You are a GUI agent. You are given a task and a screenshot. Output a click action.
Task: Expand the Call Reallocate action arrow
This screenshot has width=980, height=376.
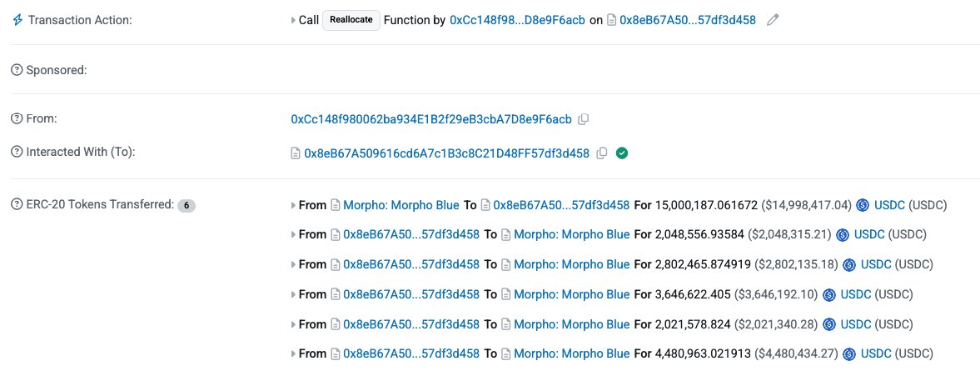coord(294,20)
